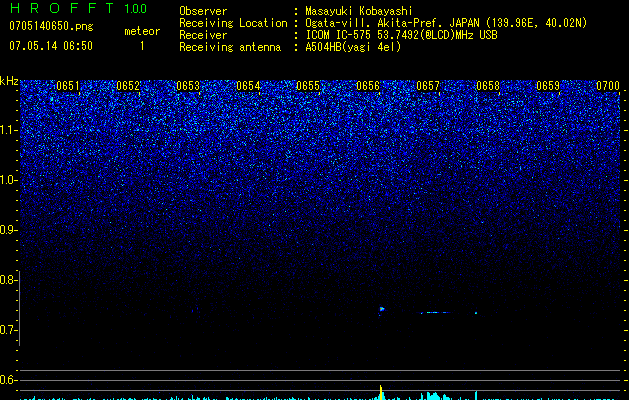Click the 0.8 frequency axis label
The height and width of the screenshot is (400, 629).
tap(8, 280)
